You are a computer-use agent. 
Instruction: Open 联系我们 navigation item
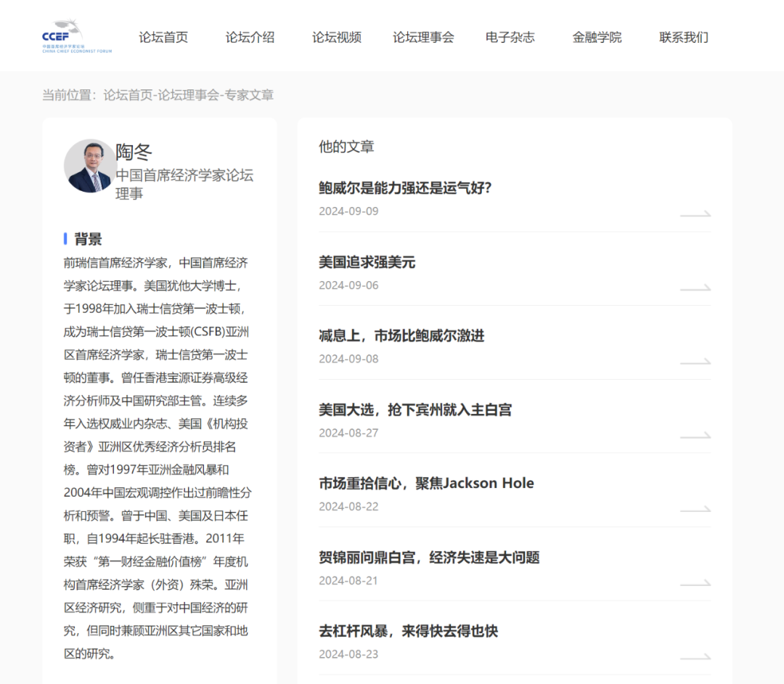point(684,38)
